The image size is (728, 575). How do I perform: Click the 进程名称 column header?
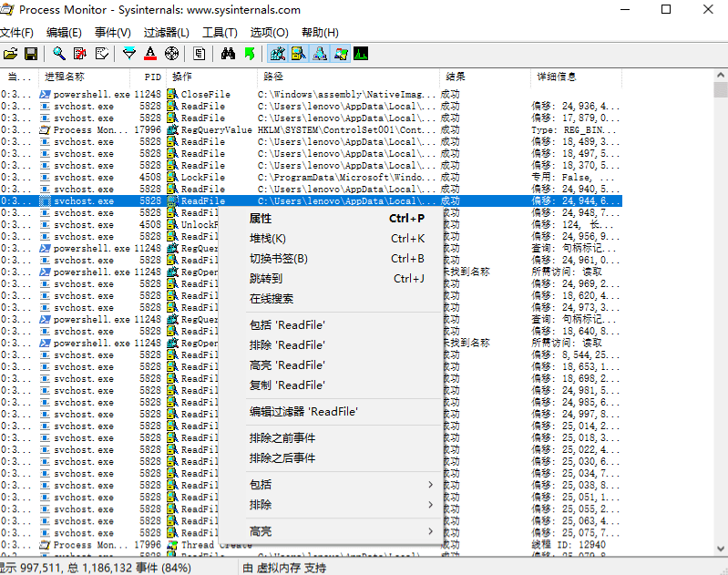point(84,77)
